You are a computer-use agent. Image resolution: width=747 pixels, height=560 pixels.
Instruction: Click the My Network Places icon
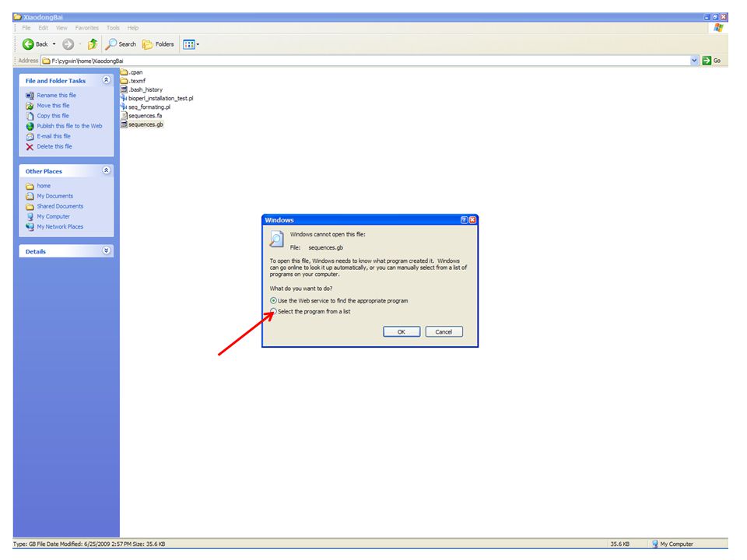pos(30,227)
